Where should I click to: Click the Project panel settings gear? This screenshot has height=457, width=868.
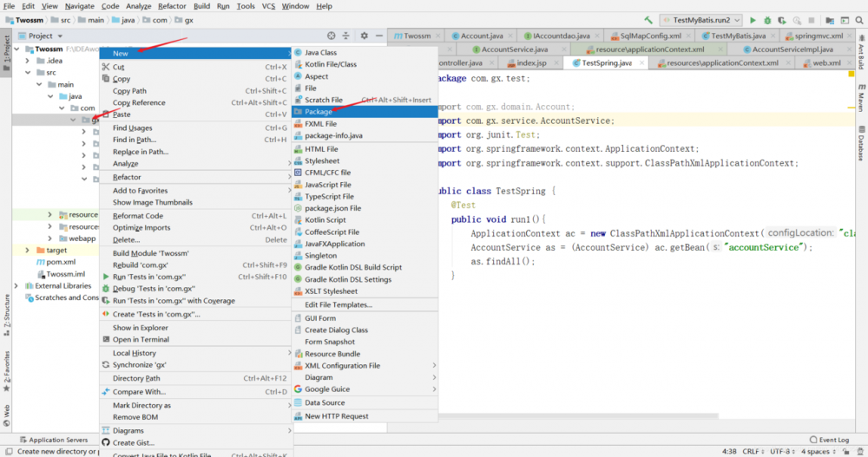pyautogui.click(x=365, y=36)
